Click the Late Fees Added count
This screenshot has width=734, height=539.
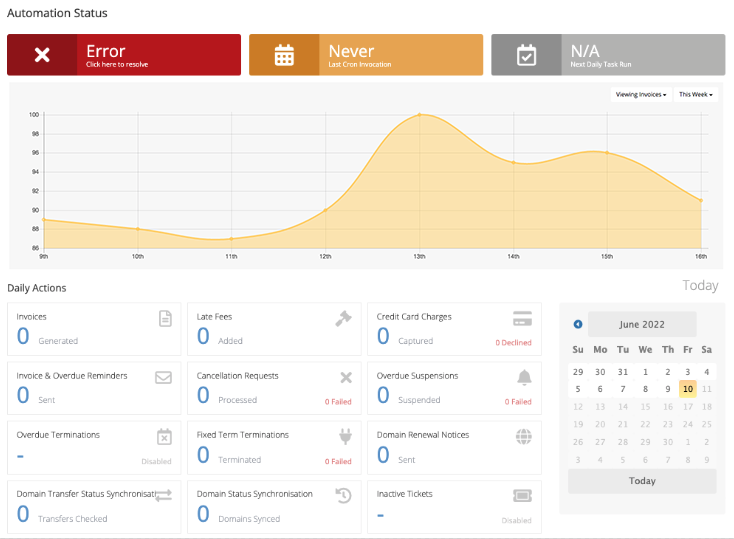click(203, 336)
